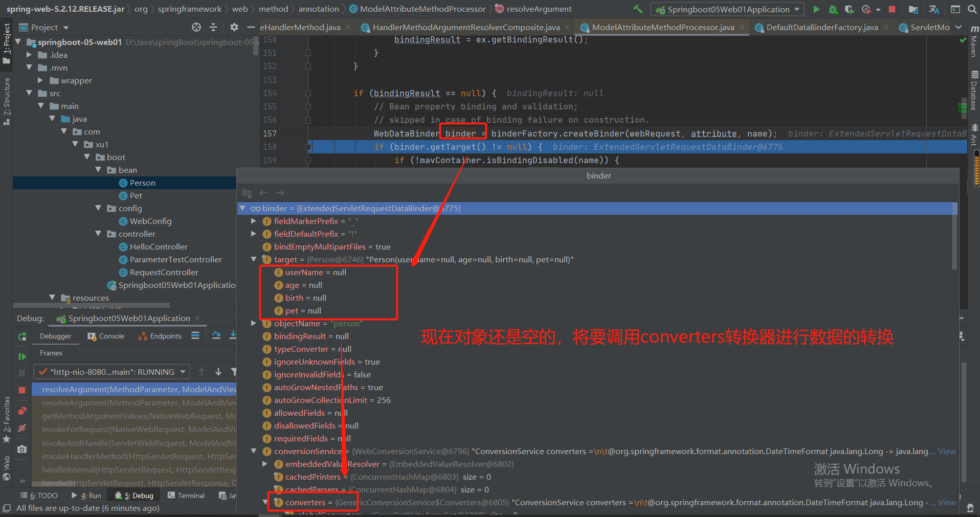Go back arrow in binder popup
This screenshot has width=980, height=517.
pos(263,193)
